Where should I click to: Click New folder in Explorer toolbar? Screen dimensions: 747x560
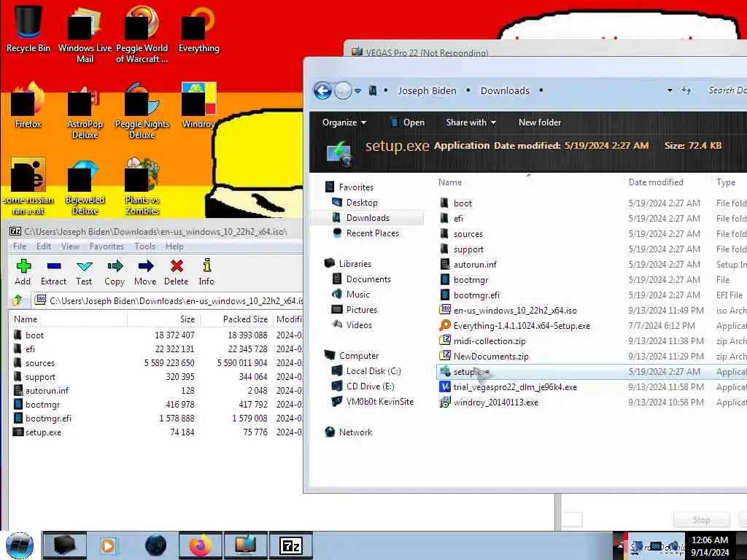pos(540,122)
